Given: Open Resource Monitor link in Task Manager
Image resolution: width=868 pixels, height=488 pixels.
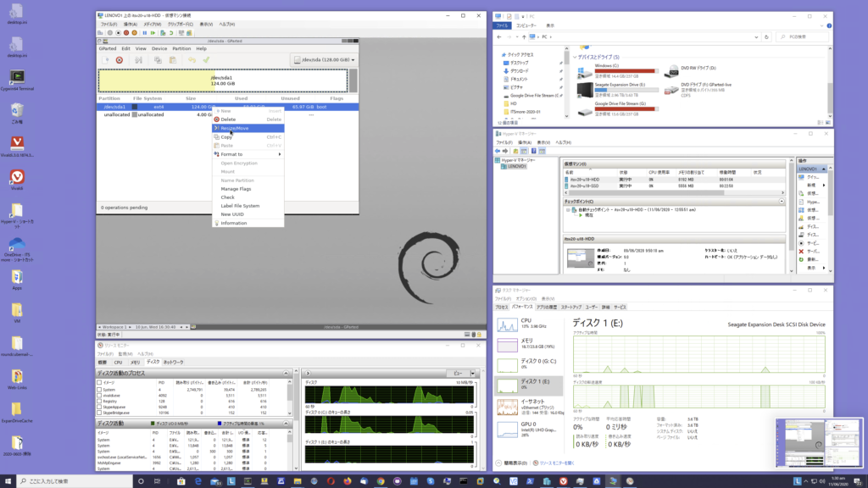Looking at the screenshot, I should click(x=556, y=463).
